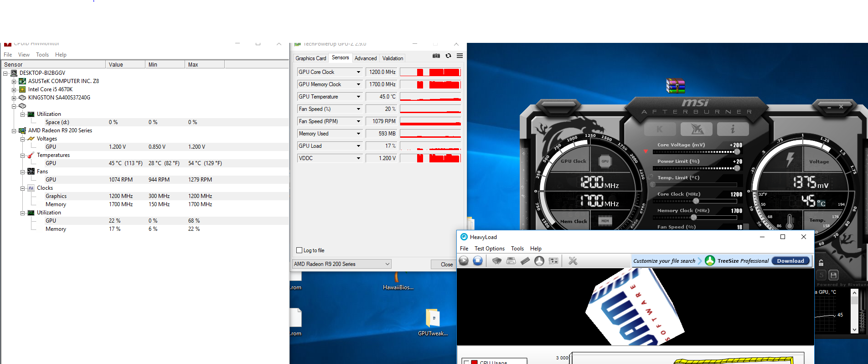Toggle HeavyLoad allocate memory icon
This screenshot has height=364, width=868.
[525, 260]
